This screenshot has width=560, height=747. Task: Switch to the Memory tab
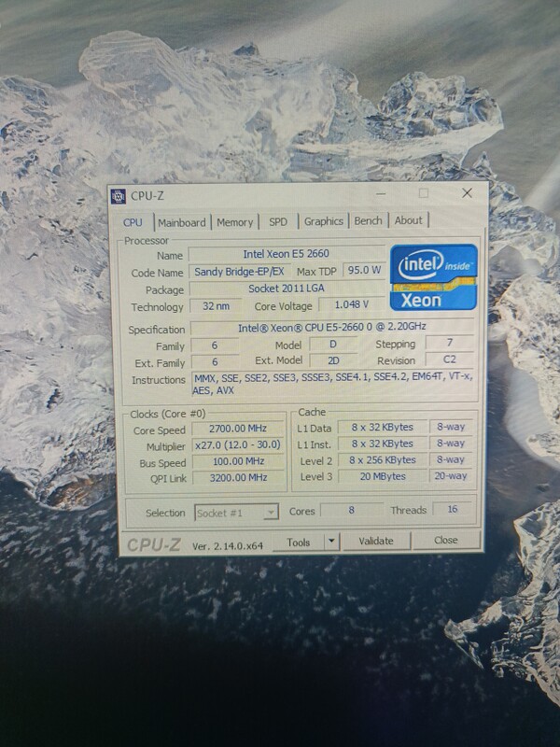[x=235, y=222]
